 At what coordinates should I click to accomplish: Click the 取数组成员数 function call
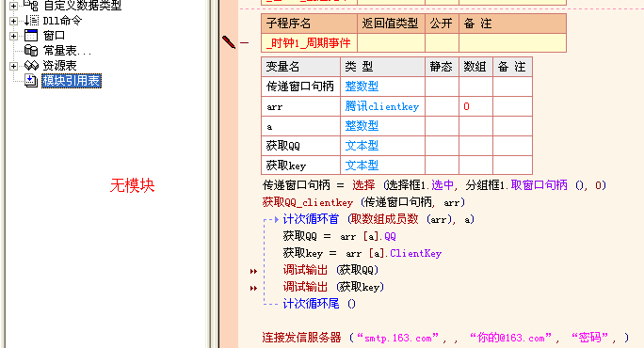coord(384,219)
